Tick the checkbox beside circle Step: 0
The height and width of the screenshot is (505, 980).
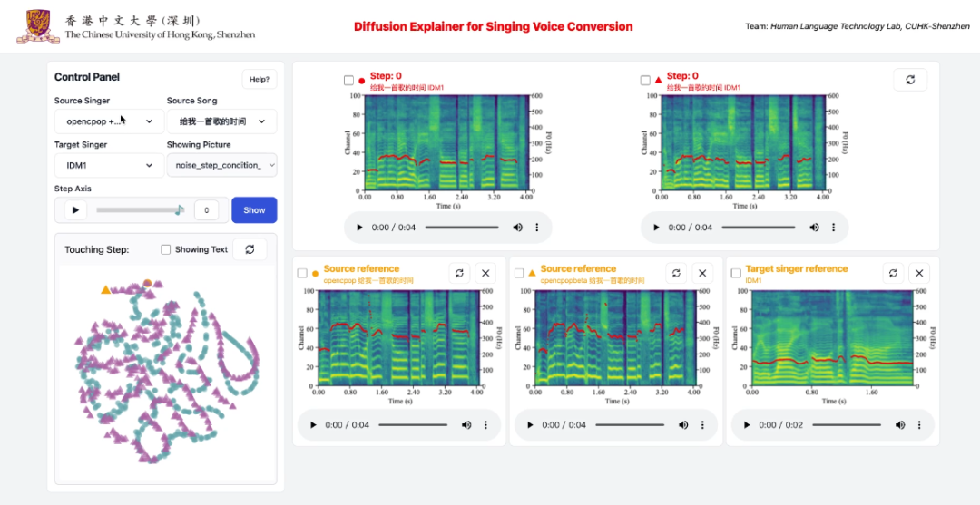pos(348,81)
